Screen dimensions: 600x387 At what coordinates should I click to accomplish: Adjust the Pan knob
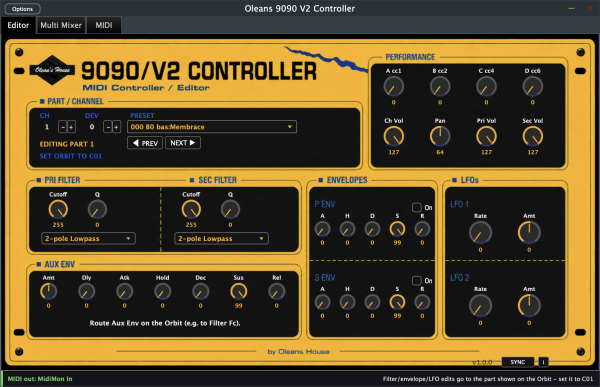pos(440,136)
